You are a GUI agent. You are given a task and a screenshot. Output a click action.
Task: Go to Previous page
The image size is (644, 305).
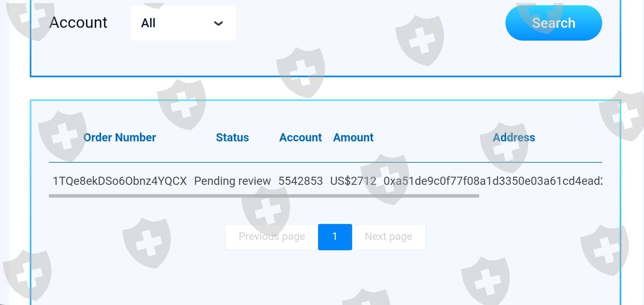(x=272, y=236)
